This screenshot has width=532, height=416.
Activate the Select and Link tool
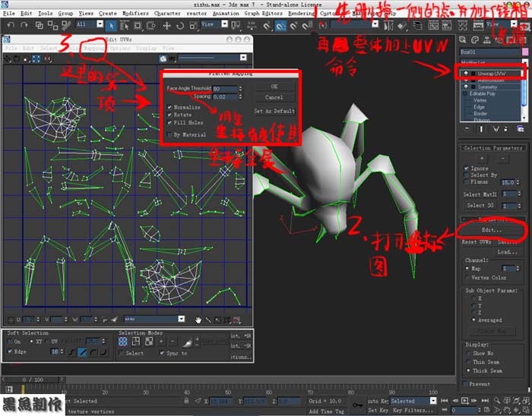[40, 25]
